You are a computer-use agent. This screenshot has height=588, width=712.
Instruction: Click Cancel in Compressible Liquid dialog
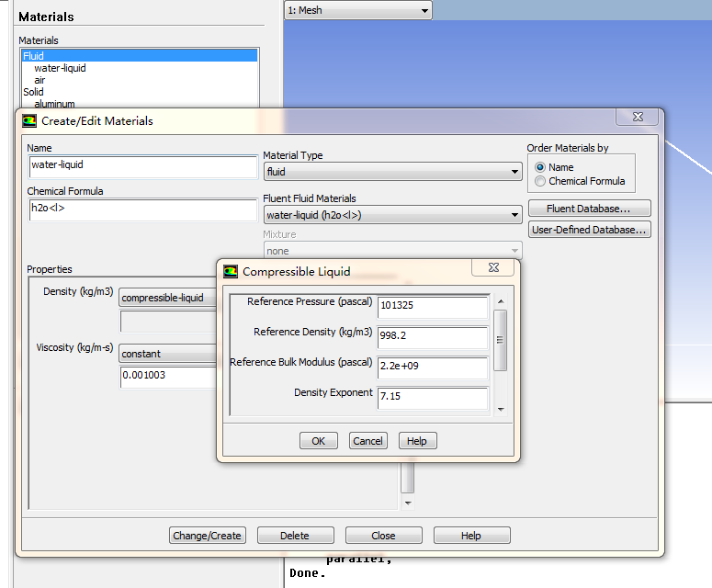tap(367, 441)
